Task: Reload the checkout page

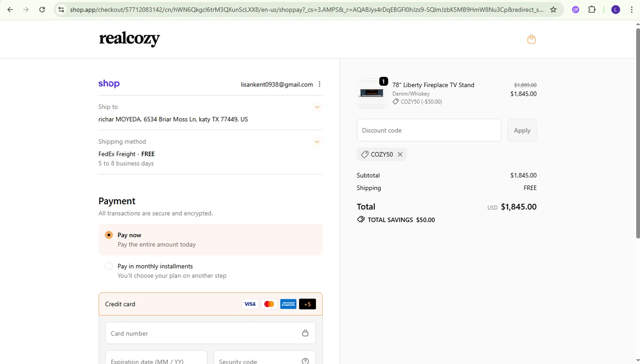Action: tap(42, 9)
